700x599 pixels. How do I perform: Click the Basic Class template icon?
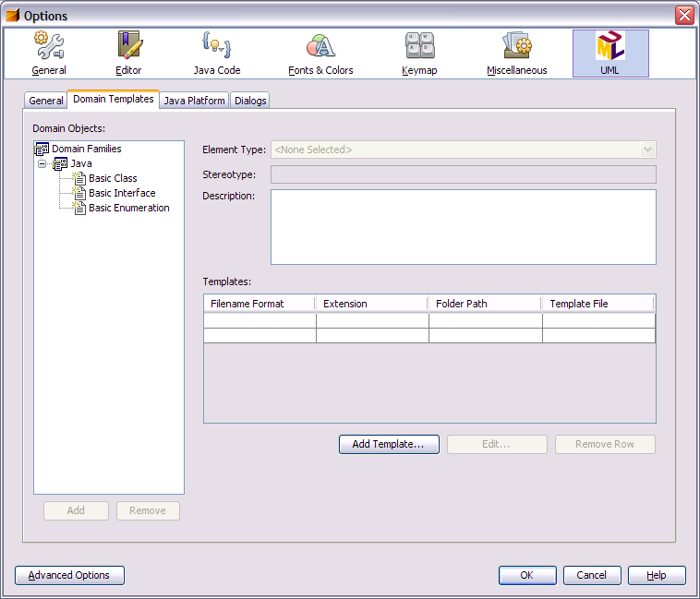tap(79, 178)
